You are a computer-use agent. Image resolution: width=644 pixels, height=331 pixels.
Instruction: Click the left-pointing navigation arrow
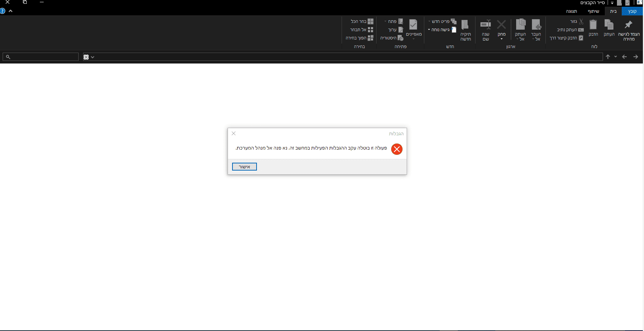point(624,57)
